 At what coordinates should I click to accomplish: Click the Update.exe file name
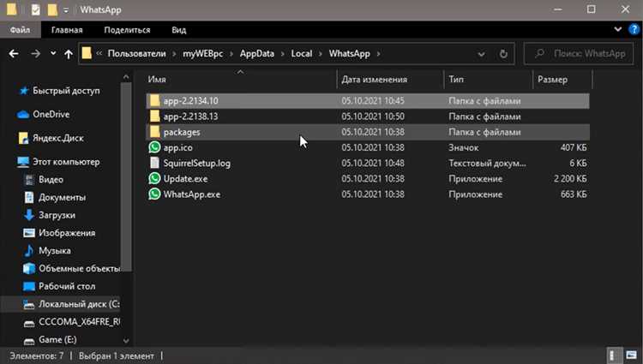[185, 178]
